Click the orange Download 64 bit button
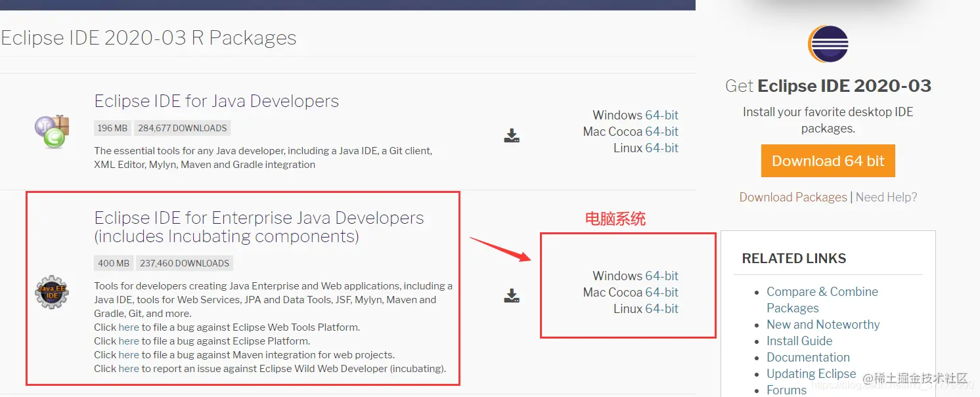The image size is (980, 397). point(828,161)
